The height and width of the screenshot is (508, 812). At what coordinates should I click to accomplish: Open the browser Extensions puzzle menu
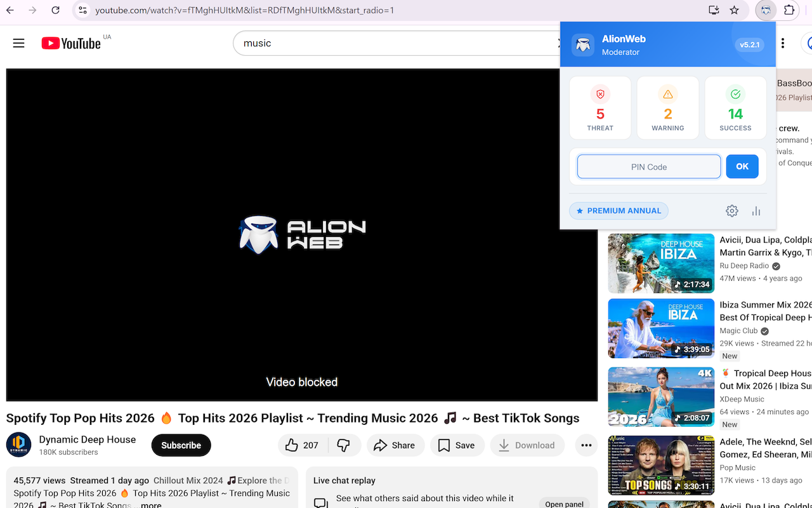click(x=789, y=10)
